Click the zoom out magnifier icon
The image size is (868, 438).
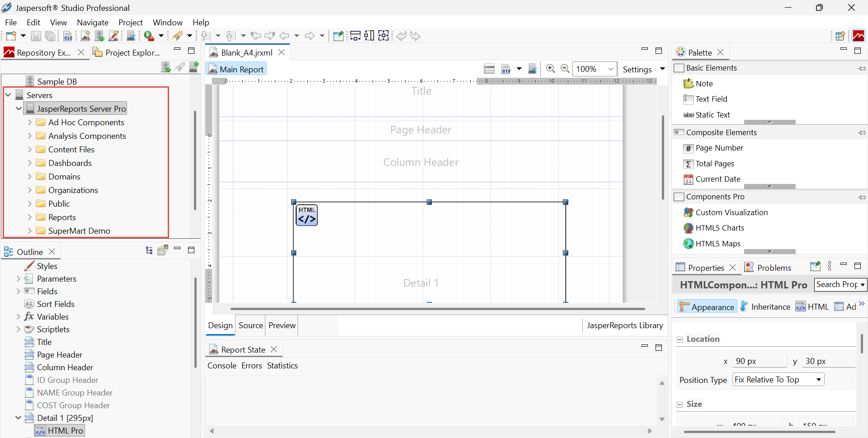[x=565, y=69]
